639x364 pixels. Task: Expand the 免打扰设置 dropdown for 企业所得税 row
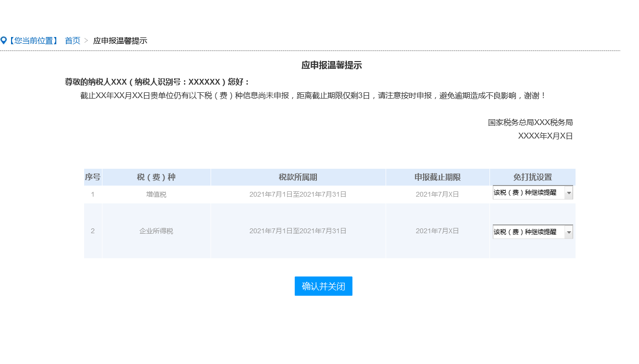[533, 232]
